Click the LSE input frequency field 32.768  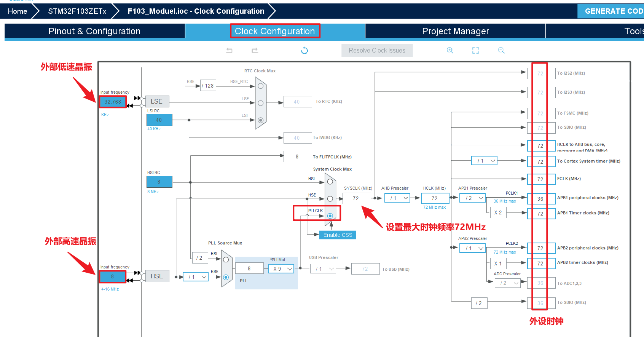click(x=113, y=102)
